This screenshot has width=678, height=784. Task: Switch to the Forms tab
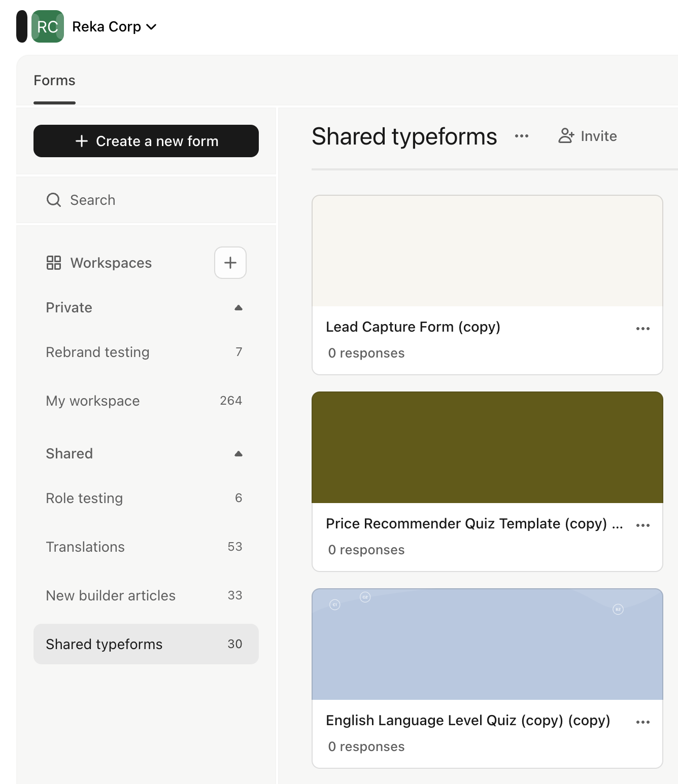pos(54,81)
